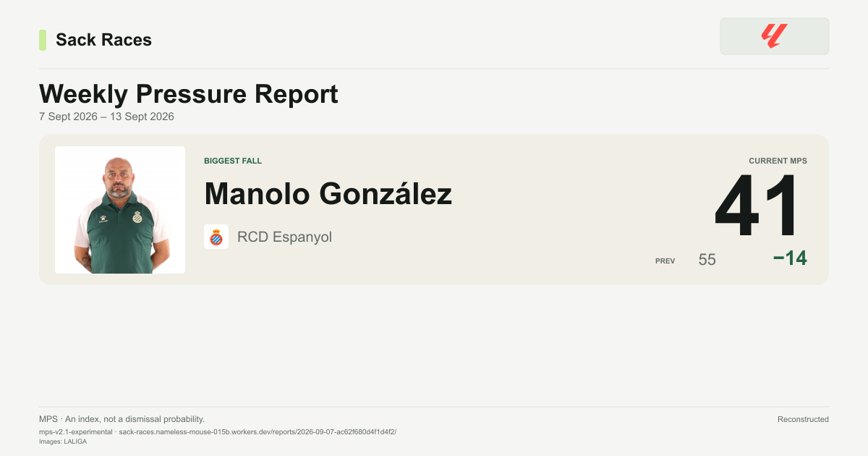Click the Biggest Fall label

233,161
